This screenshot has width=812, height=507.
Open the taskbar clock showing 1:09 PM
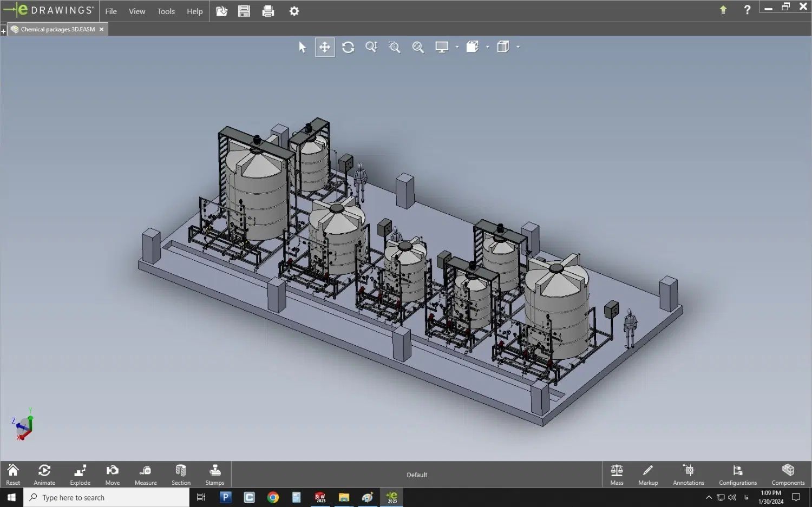(x=771, y=497)
